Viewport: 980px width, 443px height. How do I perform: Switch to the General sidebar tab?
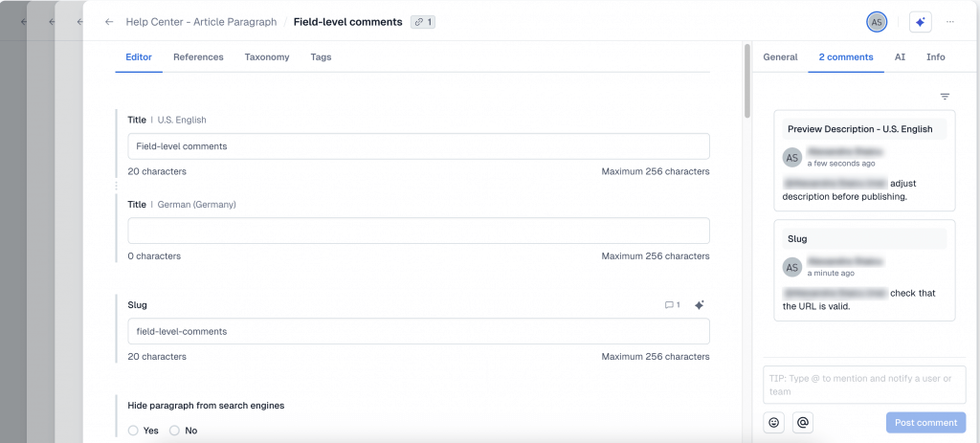click(780, 56)
